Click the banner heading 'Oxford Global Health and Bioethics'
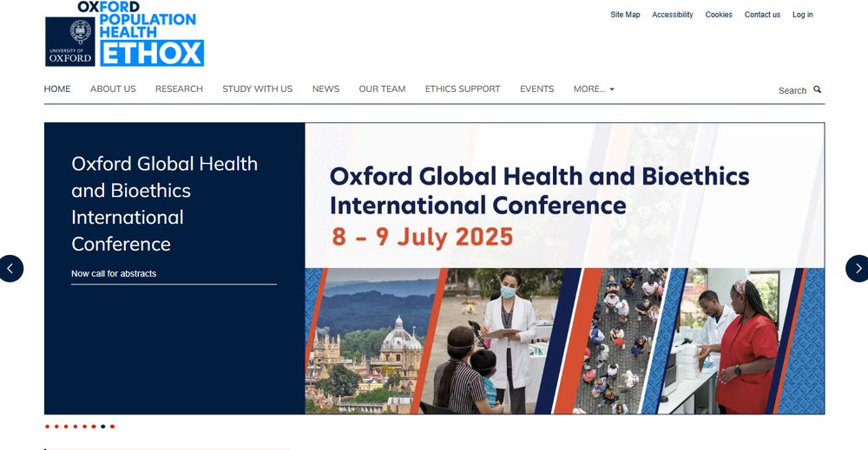The width and height of the screenshot is (868, 450). (x=539, y=176)
